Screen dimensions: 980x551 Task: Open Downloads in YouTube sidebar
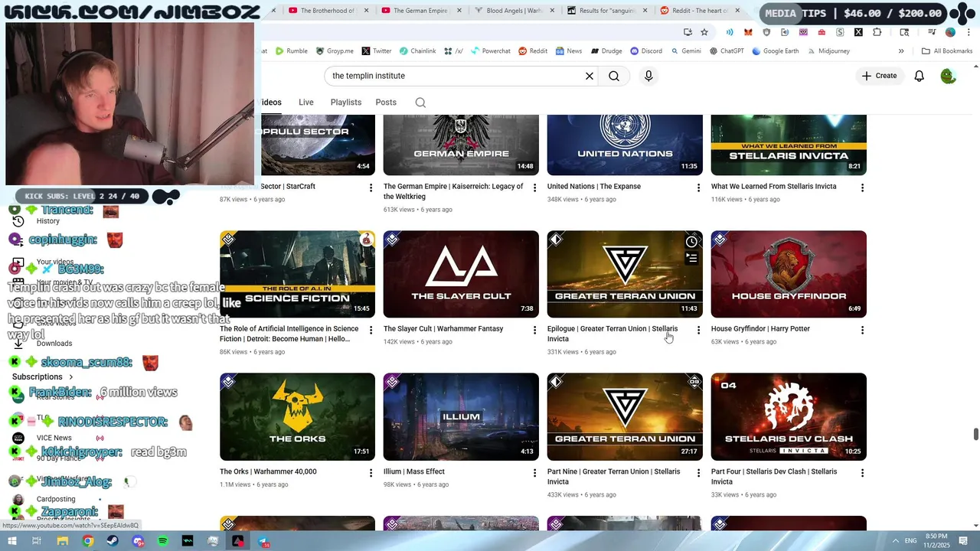point(43,344)
